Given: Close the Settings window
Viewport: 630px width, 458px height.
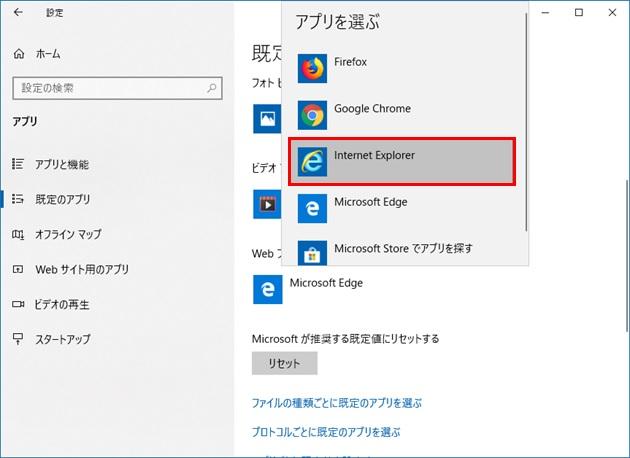Looking at the screenshot, I should click(x=612, y=12).
